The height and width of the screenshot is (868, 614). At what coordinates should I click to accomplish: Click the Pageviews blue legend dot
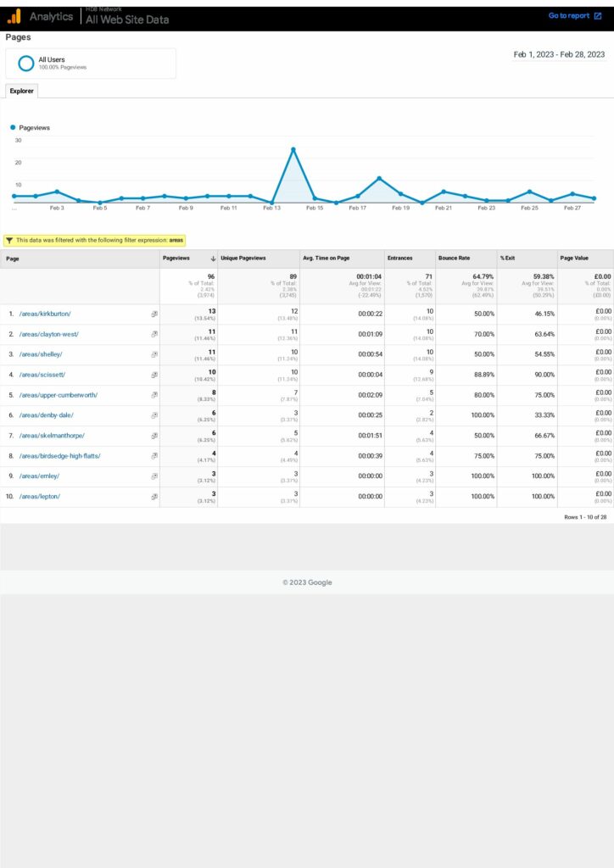13,127
